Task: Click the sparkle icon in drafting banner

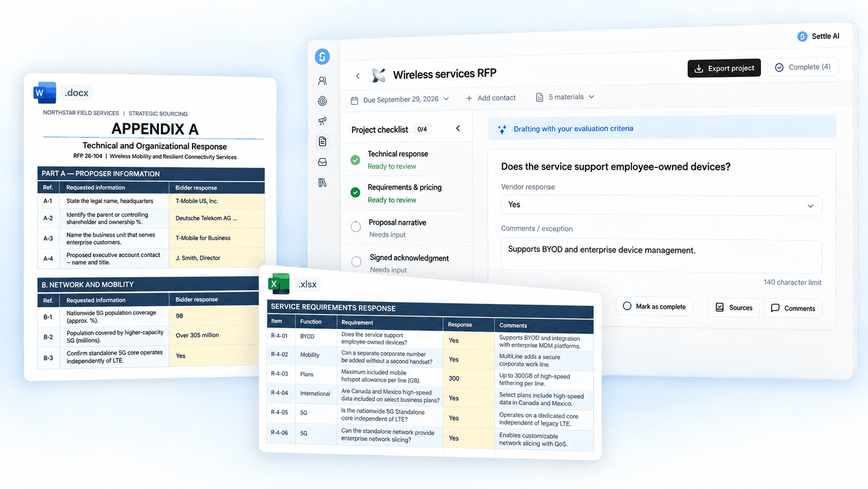Action: tap(502, 129)
